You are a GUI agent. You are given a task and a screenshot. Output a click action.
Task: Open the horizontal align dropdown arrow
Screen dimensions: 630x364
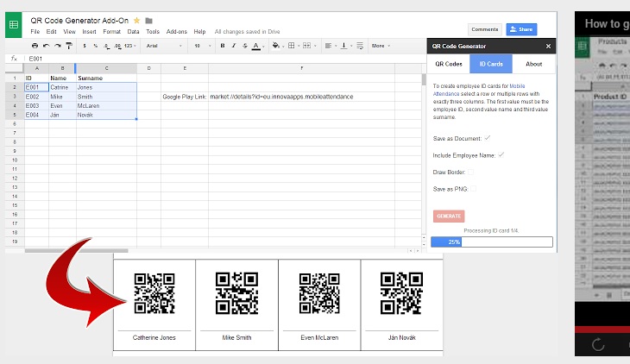coord(336,47)
